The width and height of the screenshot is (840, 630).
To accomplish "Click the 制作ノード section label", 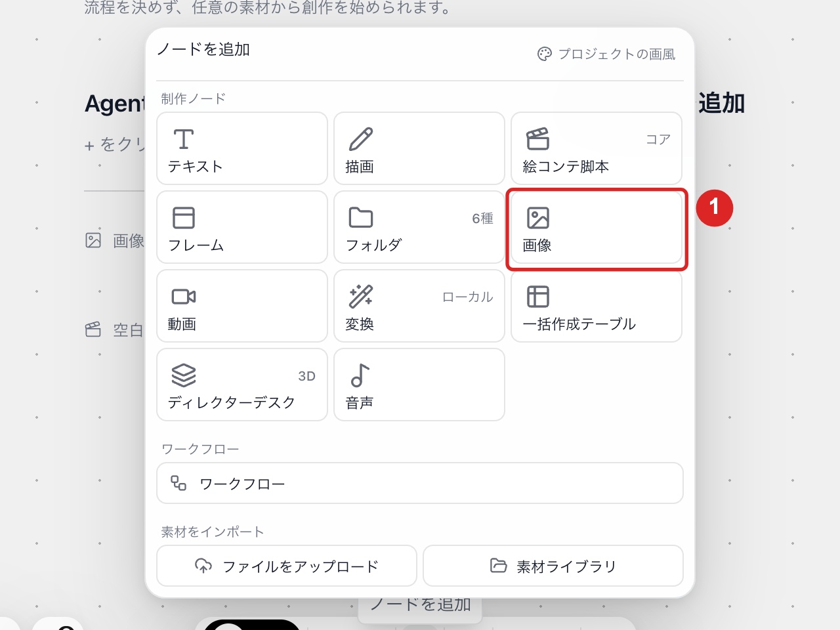I will [x=194, y=98].
